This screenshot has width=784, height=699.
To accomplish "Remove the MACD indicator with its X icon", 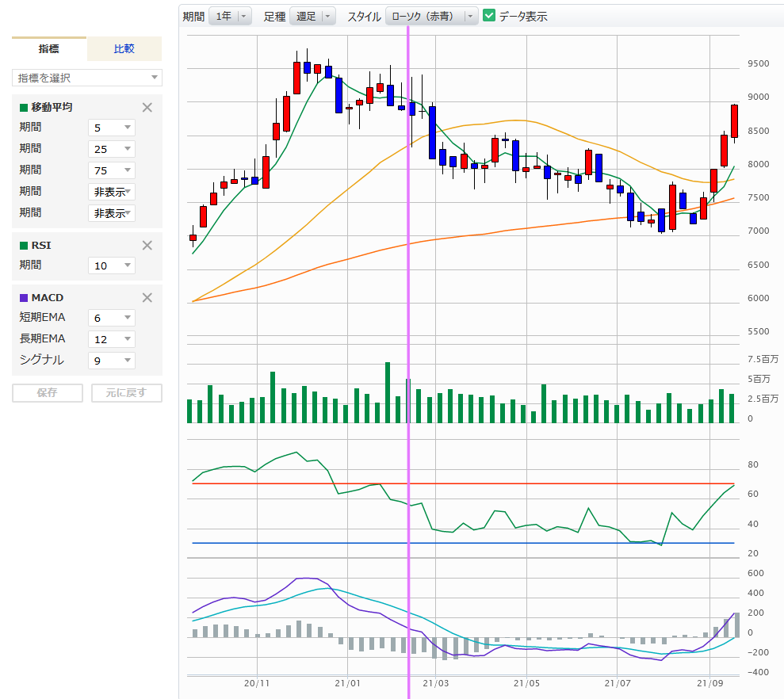I will click(x=147, y=298).
